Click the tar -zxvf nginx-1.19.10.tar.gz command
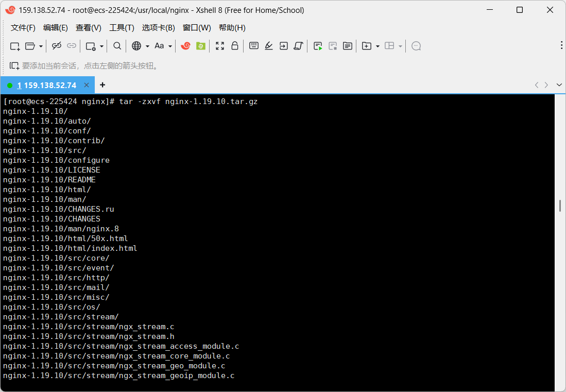 click(188, 101)
